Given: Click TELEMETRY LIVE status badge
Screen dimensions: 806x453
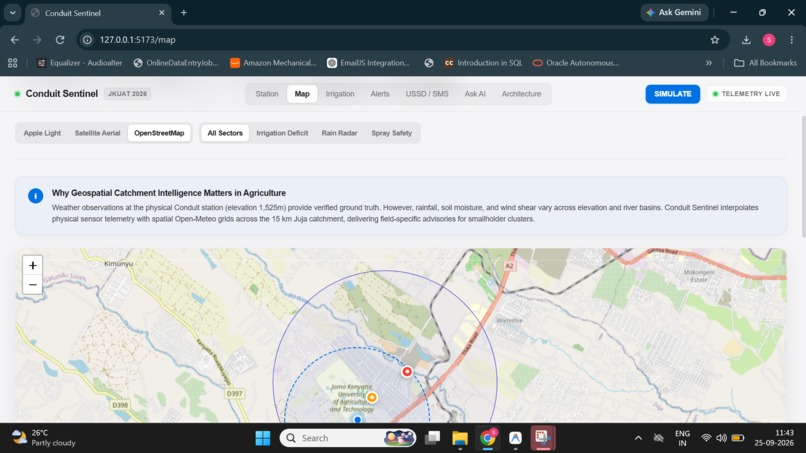Looking at the screenshot, I should (747, 94).
